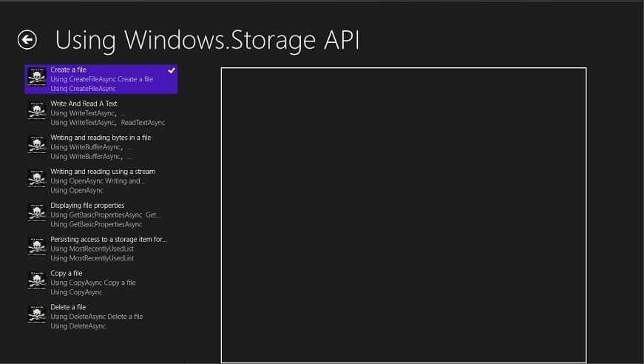This screenshot has height=364, width=644.
Task: Select the 'Create a file' title
Action: [x=68, y=70]
